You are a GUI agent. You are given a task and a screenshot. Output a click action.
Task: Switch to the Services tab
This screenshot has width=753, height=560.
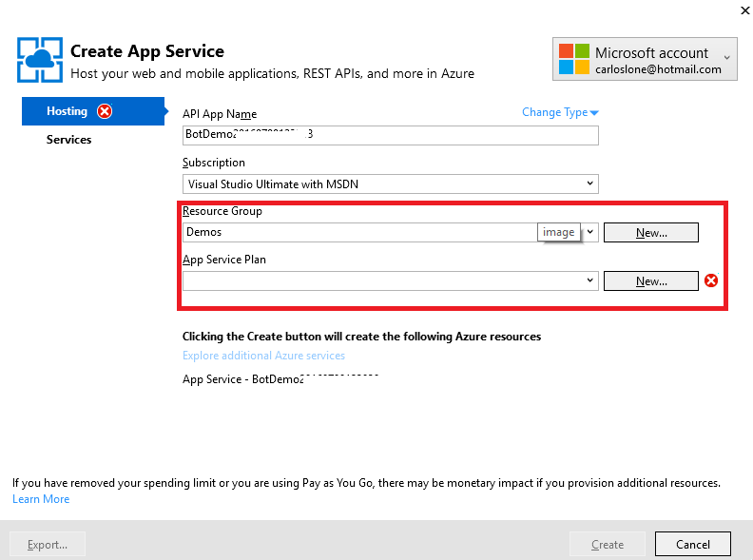[x=68, y=140]
